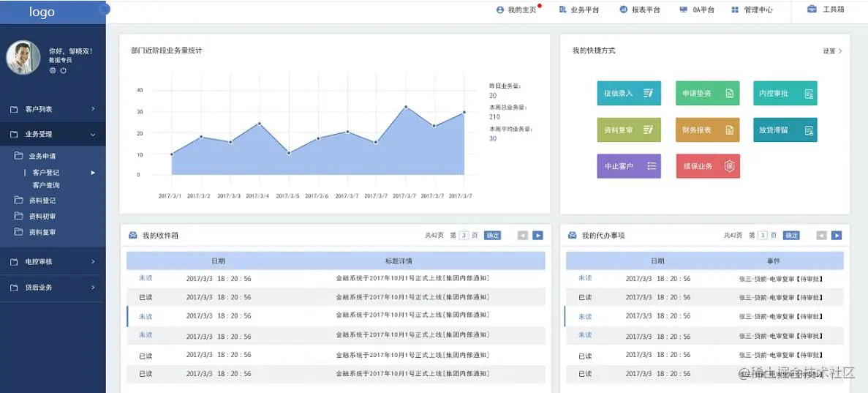Click the 本周总业务量 value 210
Screen dimensions: 868x393
click(x=494, y=117)
